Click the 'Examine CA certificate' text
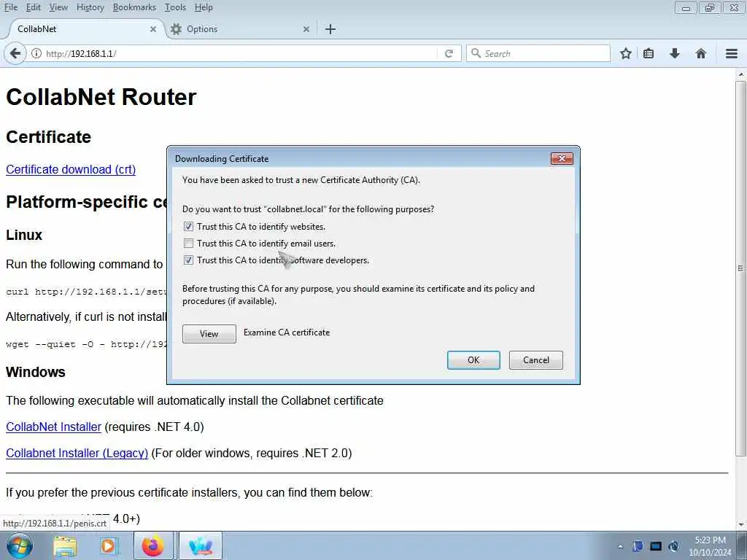Screen dimensions: 747x560 286,332
